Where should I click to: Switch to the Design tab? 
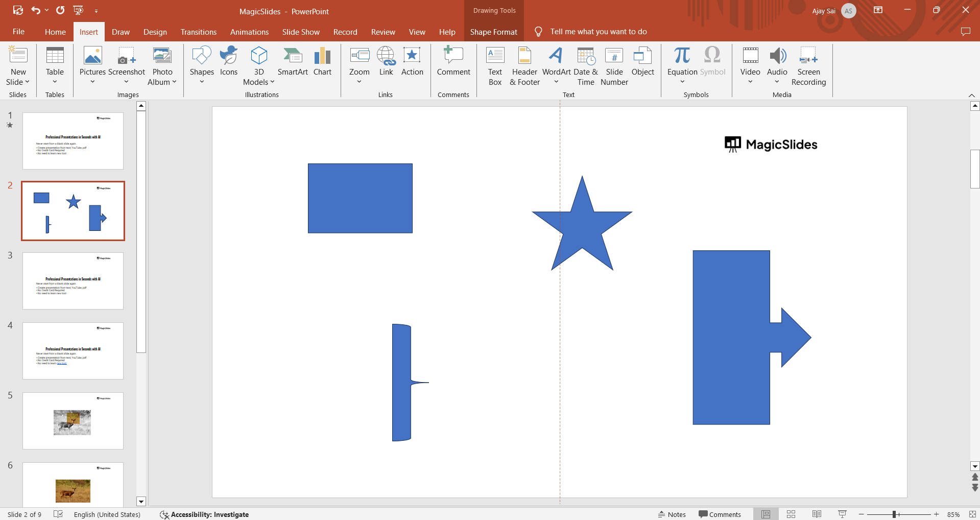[x=155, y=32]
